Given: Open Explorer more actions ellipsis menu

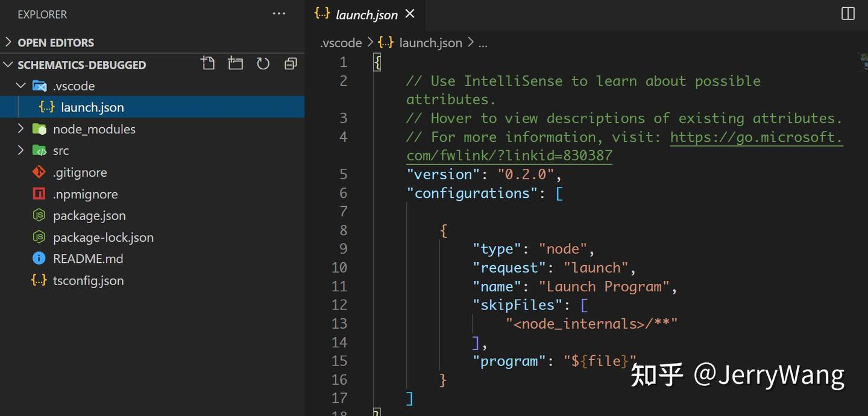Looking at the screenshot, I should 279,14.
